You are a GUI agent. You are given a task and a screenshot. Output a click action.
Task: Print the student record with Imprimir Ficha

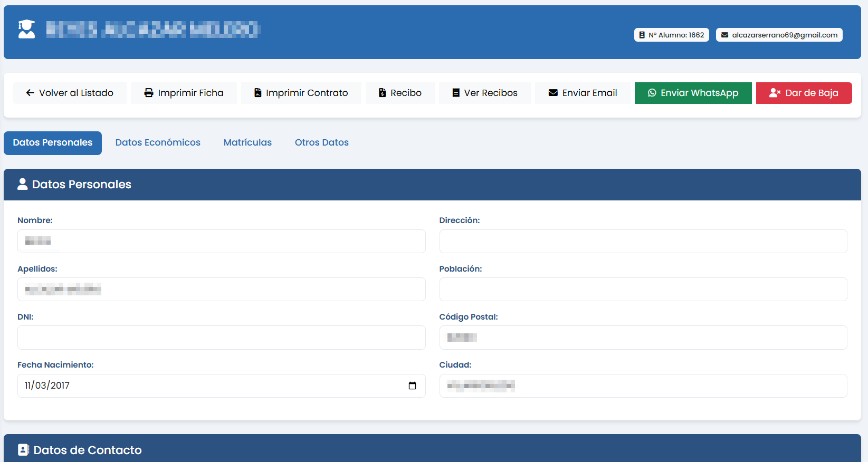point(184,93)
